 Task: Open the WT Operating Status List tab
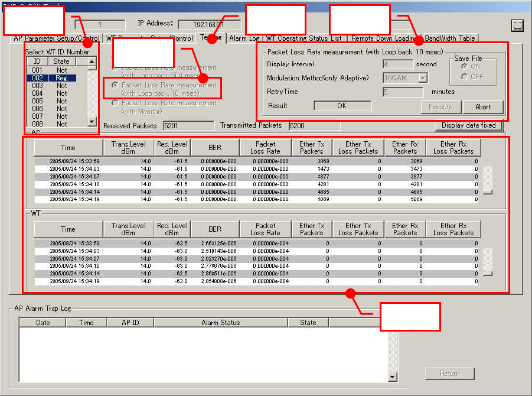[x=304, y=38]
